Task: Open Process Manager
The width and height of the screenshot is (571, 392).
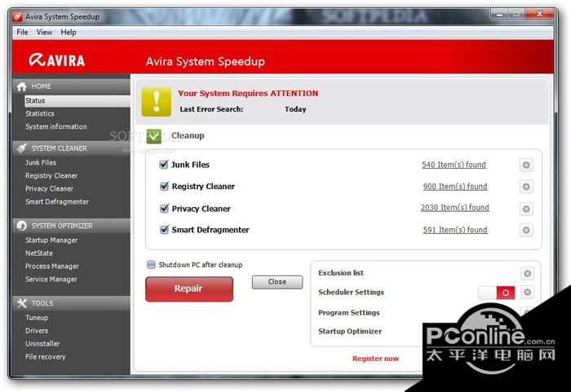Action: click(x=52, y=266)
